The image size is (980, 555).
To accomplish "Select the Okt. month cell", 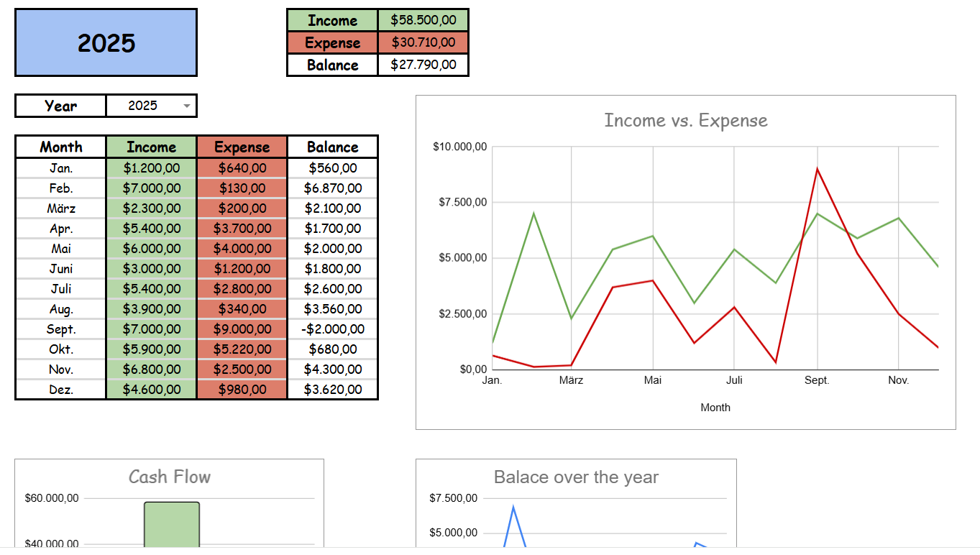I will 61,349.
